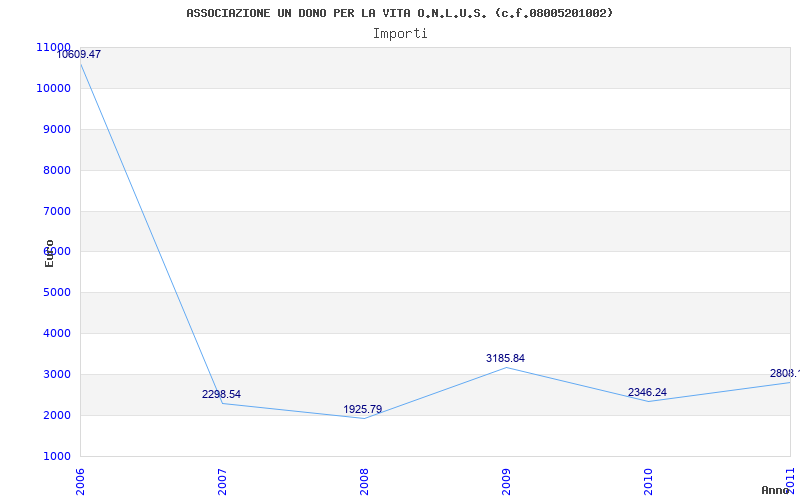Click the 9000 y-axis tick label
Viewport: 800px width, 500px height.
point(56,129)
